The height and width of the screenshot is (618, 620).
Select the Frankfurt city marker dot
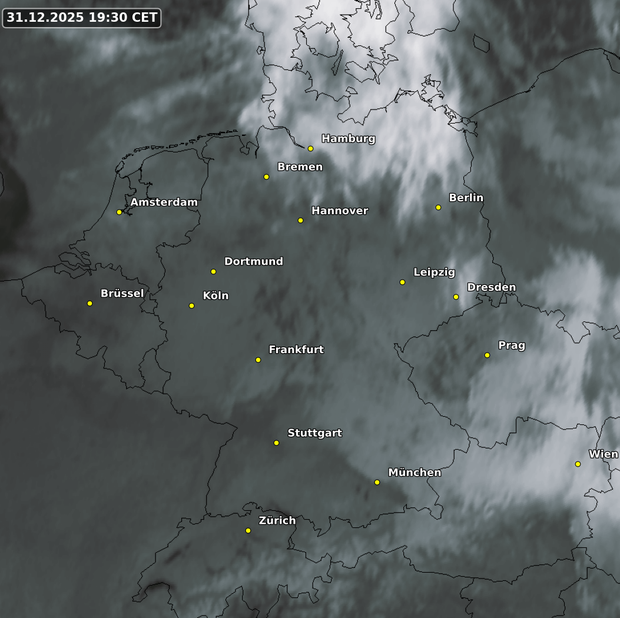tap(258, 360)
